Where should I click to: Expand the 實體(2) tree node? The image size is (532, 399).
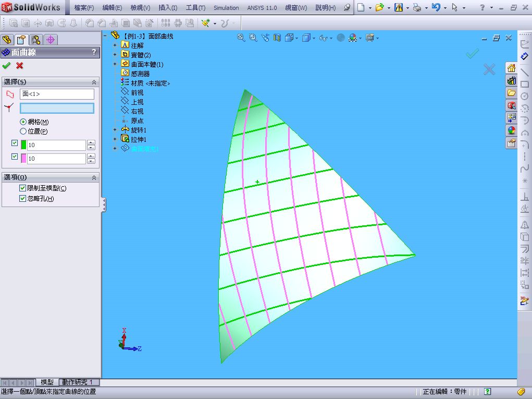tap(115, 55)
